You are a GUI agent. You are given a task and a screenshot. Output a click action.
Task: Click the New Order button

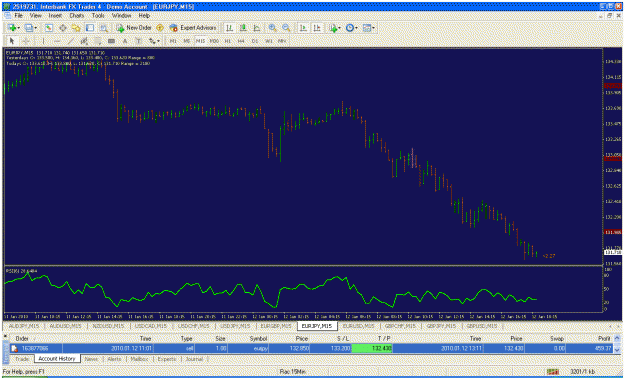pos(134,28)
